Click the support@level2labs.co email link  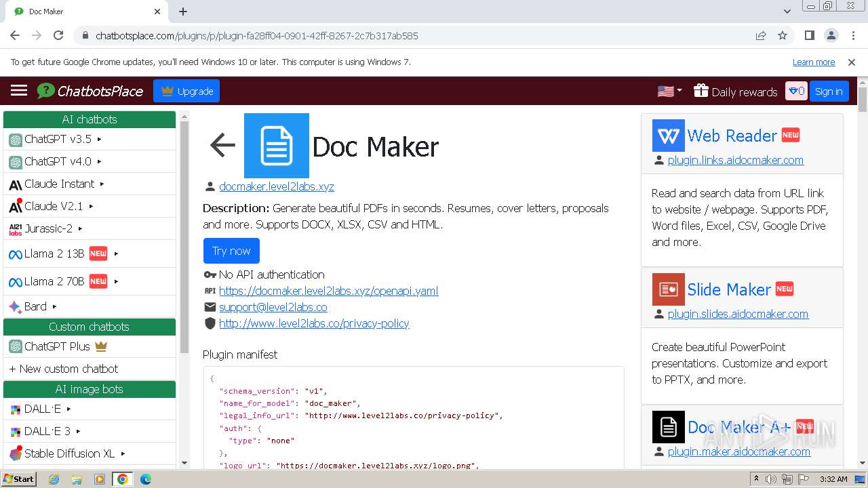pos(273,307)
